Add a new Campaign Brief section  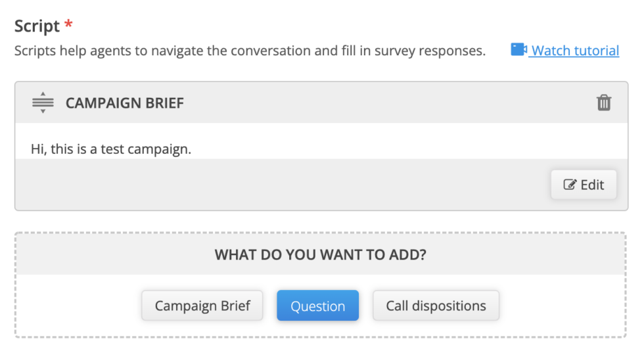click(x=202, y=306)
